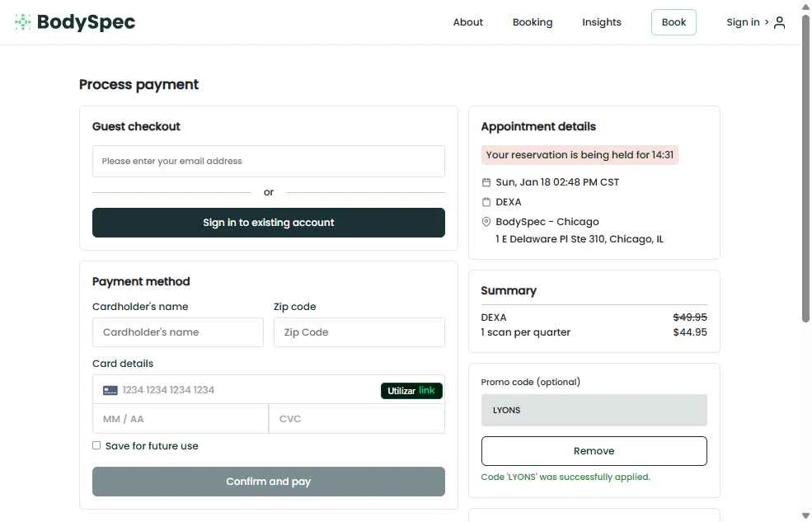Image resolution: width=812 pixels, height=522 pixels.
Task: Open the Insights menu item
Action: coord(601,22)
